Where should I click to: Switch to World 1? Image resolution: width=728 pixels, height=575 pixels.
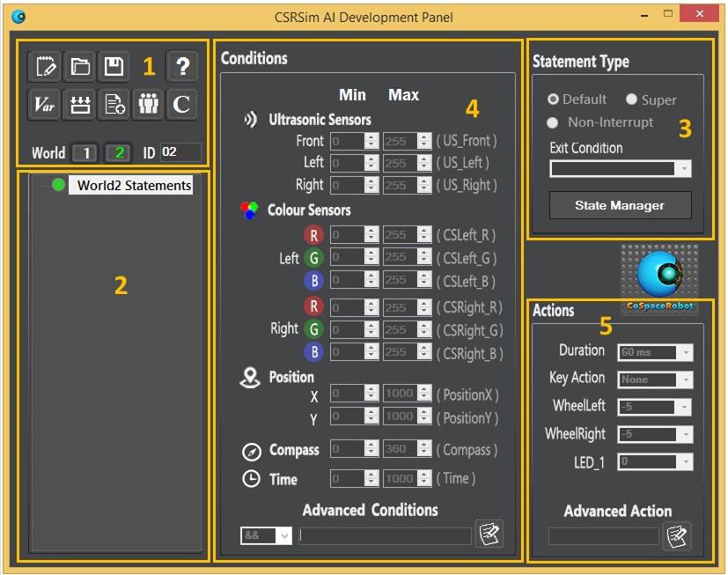[x=85, y=152]
